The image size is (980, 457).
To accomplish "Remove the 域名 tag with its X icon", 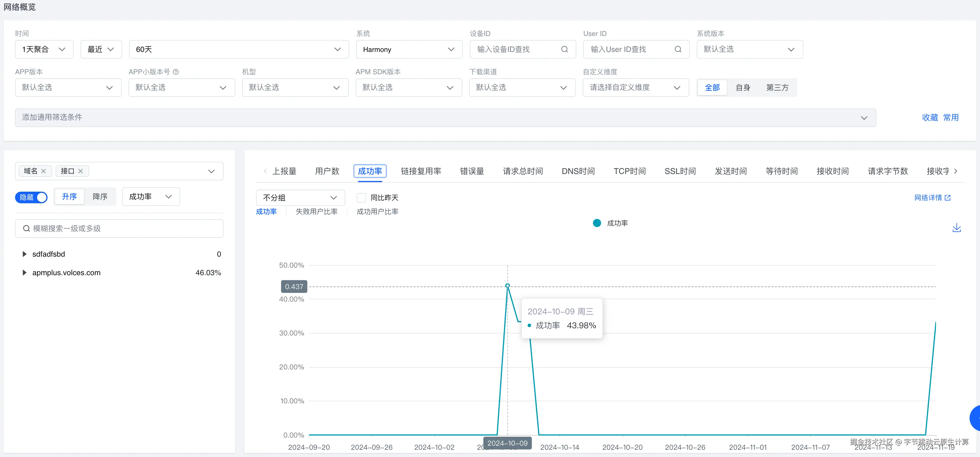I will (43, 171).
